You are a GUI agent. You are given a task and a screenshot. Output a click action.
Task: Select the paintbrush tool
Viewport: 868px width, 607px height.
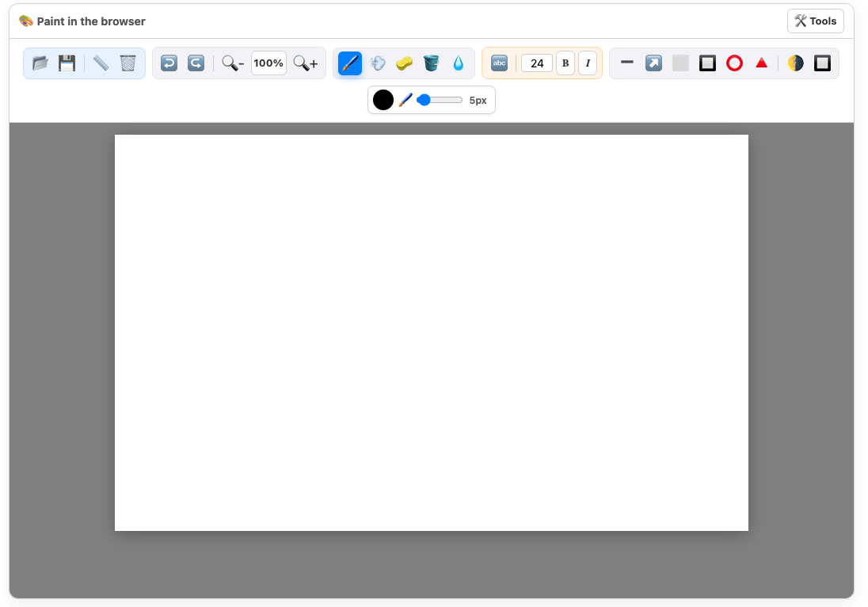tap(350, 63)
